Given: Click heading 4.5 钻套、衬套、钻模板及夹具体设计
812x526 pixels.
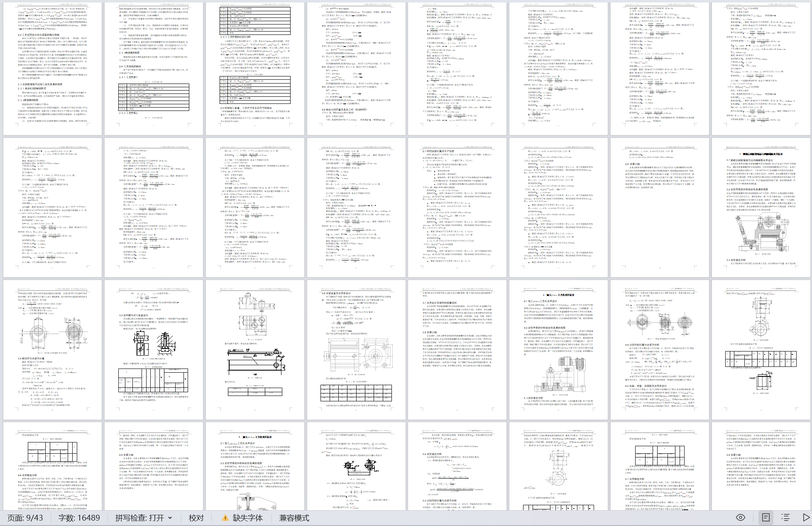Looking at the screenshot, I should (x=646, y=386).
